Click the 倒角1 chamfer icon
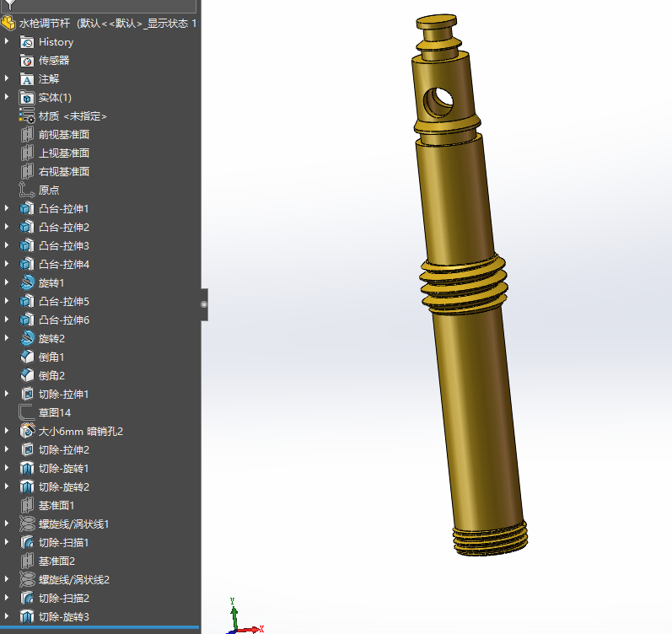Screen dimensions: 672x634 click(x=27, y=357)
